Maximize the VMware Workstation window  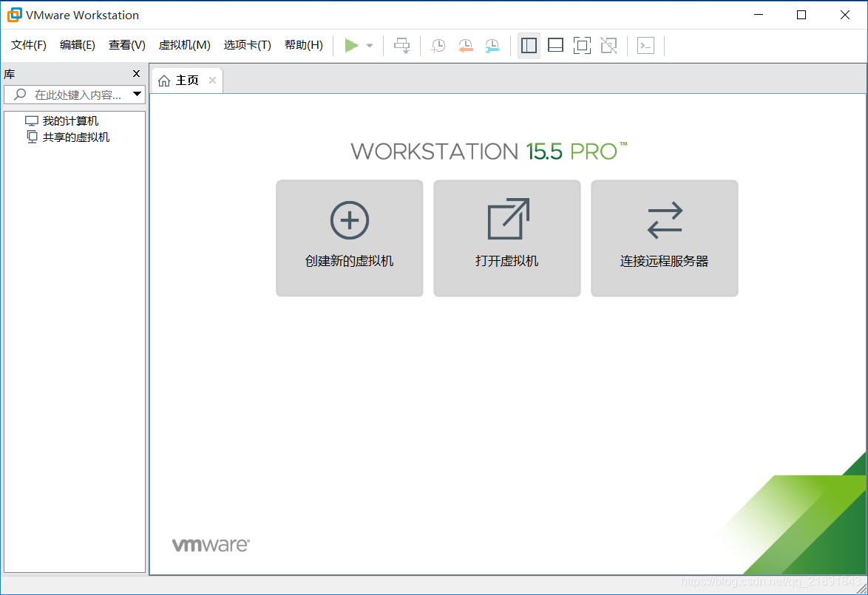pyautogui.click(x=801, y=15)
